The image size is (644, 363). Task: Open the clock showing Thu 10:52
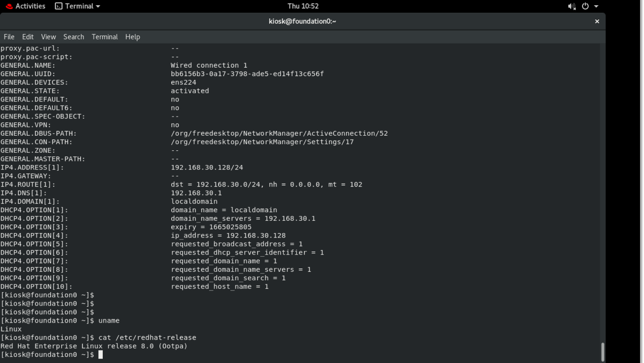[x=303, y=6]
